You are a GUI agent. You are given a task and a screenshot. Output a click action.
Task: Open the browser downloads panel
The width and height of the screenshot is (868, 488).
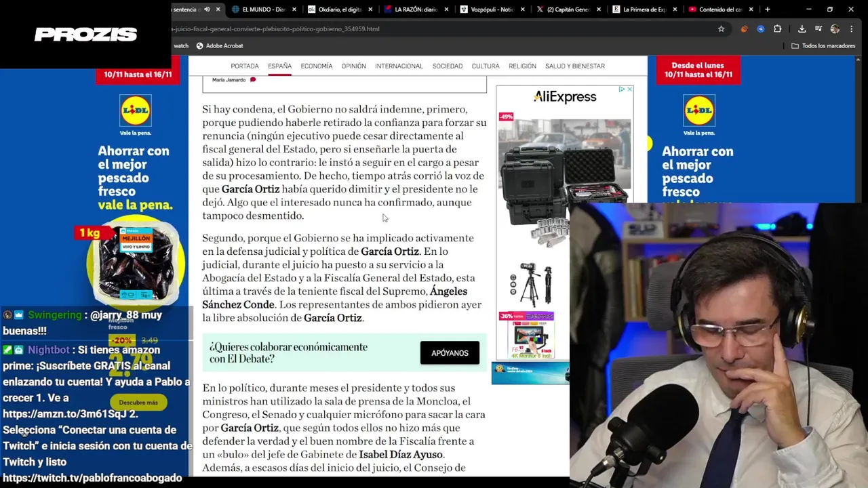click(802, 29)
